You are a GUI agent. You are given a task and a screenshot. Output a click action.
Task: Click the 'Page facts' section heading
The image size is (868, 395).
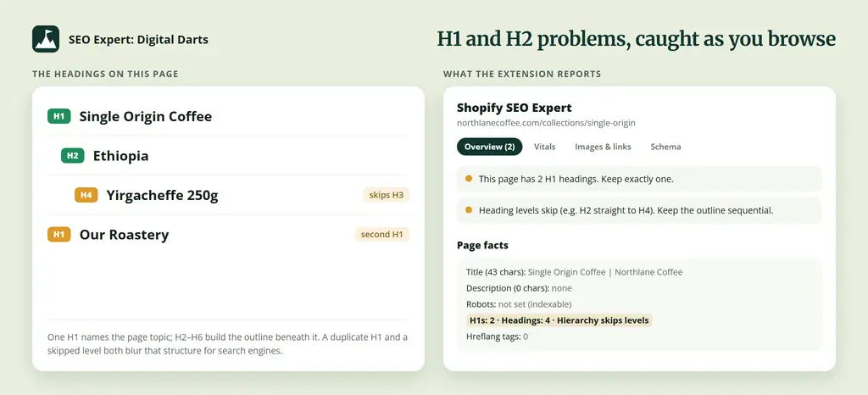coord(482,245)
